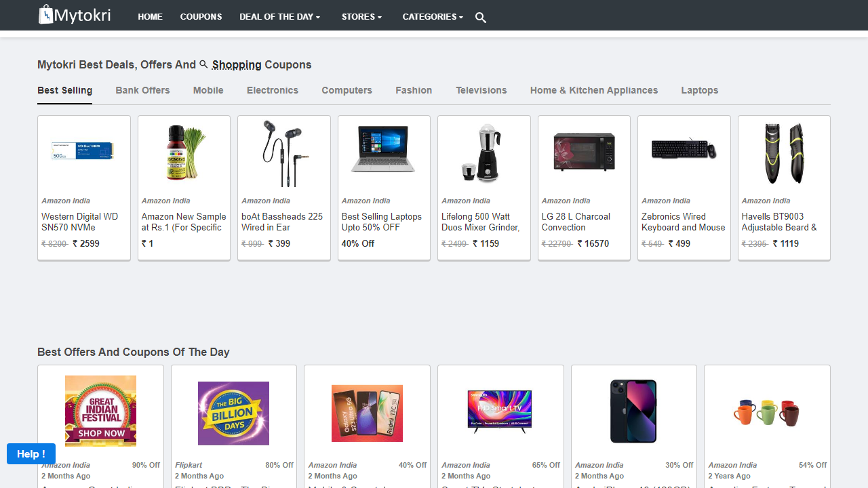Click the blue Help! button
868x488 pixels.
31,453
